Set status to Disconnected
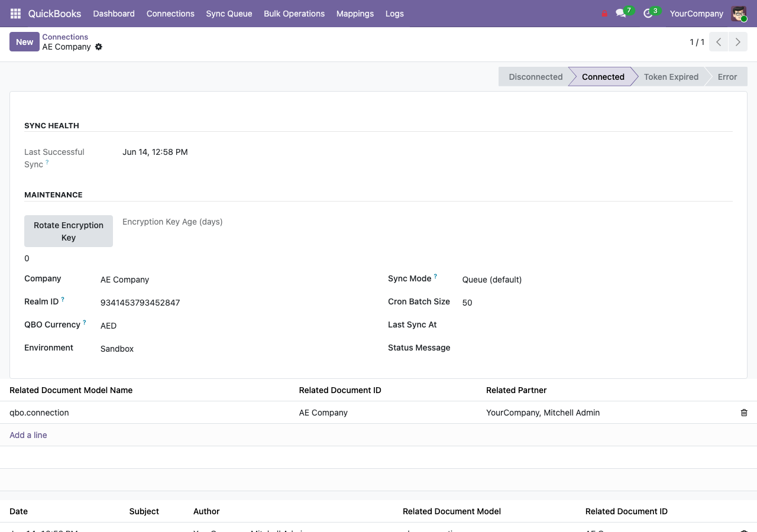757x532 pixels. (534, 77)
